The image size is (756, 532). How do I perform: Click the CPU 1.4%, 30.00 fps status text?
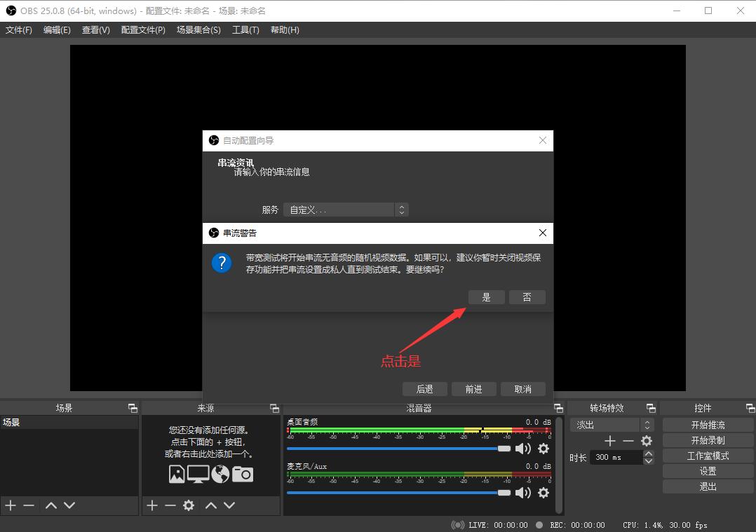665,525
